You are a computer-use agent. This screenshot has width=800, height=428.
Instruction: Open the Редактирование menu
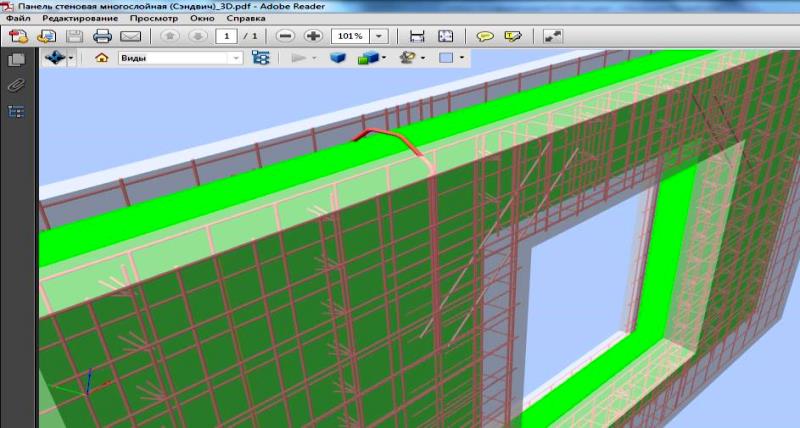[x=80, y=18]
